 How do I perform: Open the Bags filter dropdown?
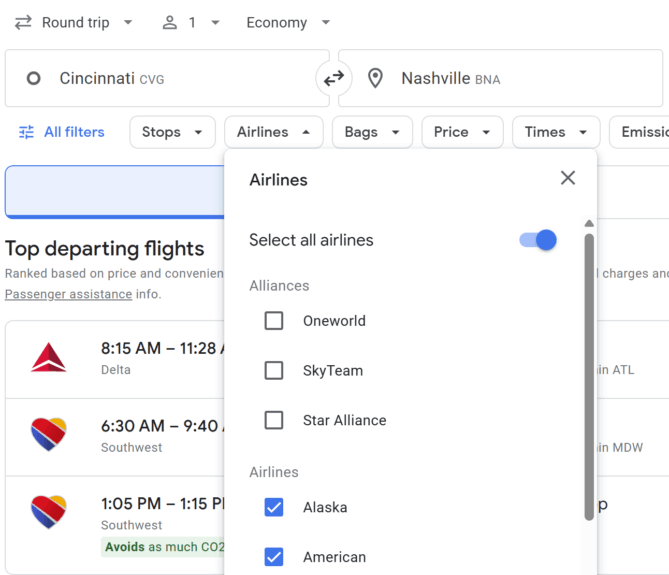(x=372, y=132)
